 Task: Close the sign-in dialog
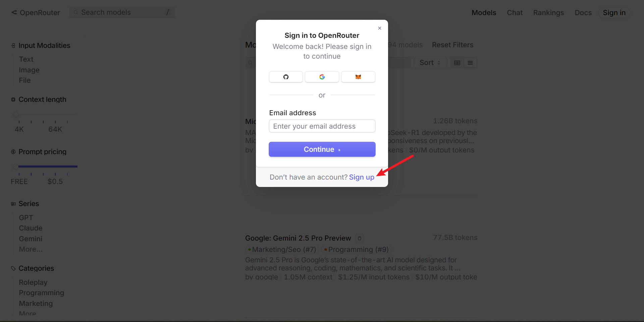380,28
